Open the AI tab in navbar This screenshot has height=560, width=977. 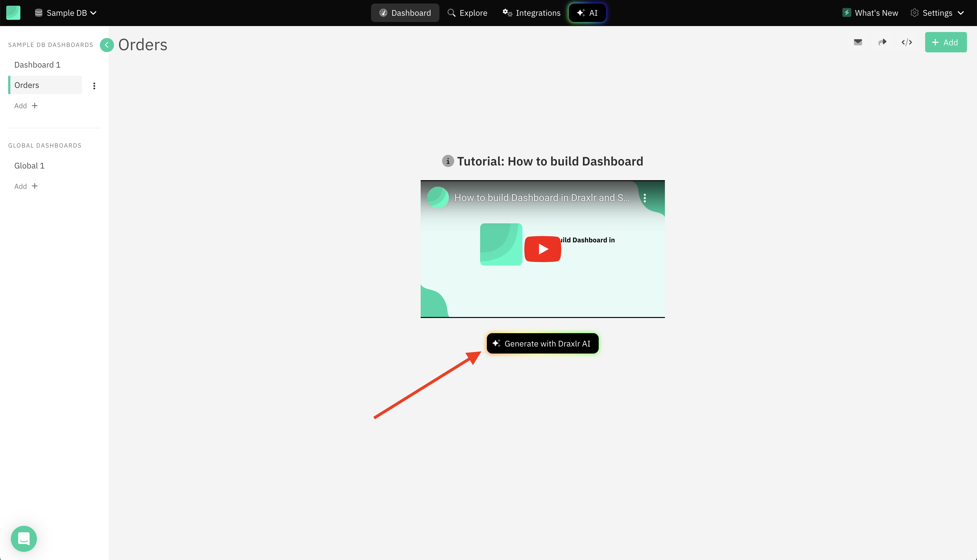click(x=587, y=13)
